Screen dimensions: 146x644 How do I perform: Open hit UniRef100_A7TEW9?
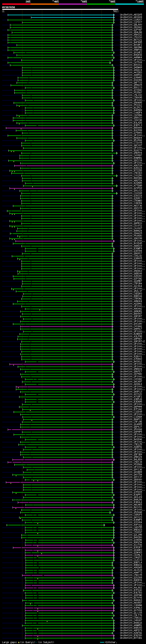131,186
